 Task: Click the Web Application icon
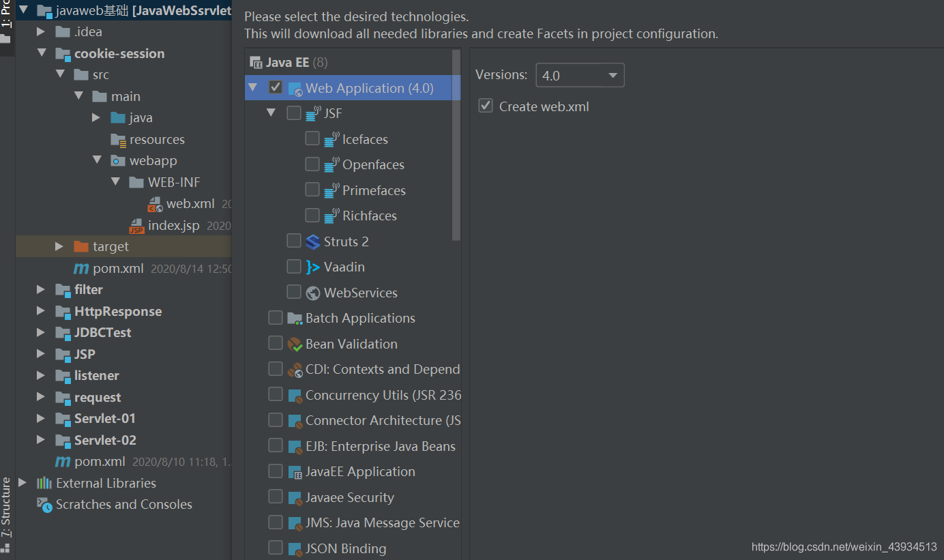(x=295, y=89)
